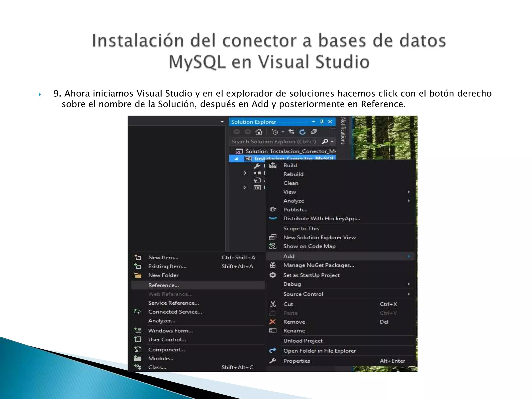Click Module... in Add submenu

(198, 358)
